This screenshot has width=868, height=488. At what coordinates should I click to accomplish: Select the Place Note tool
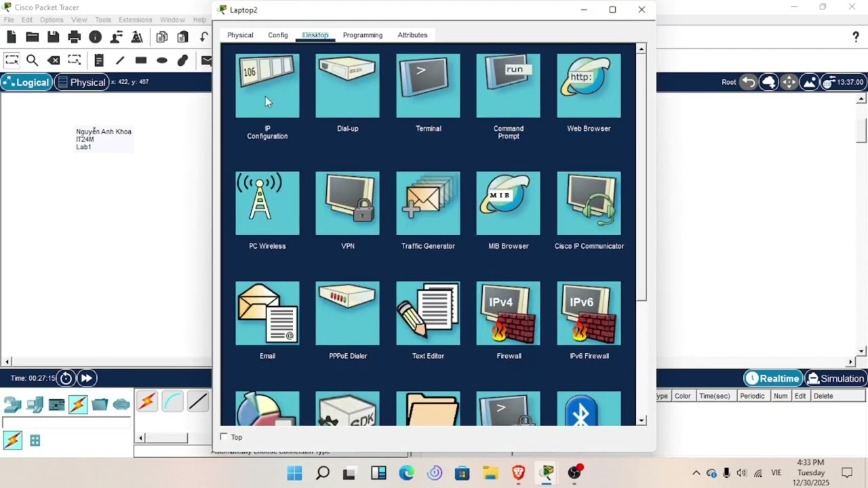(x=99, y=60)
